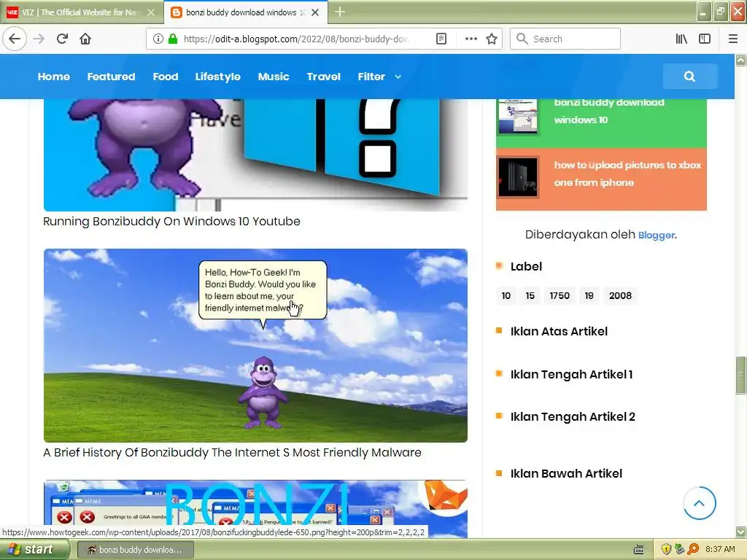Open the Firefox hamburger menu
747x560 pixels.
click(x=732, y=39)
